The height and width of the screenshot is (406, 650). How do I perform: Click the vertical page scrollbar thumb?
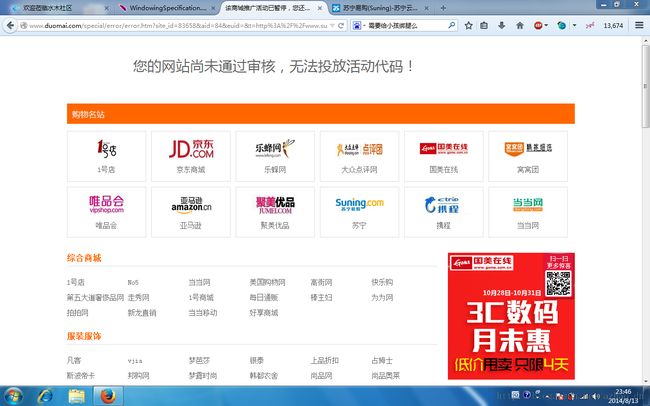click(x=645, y=85)
